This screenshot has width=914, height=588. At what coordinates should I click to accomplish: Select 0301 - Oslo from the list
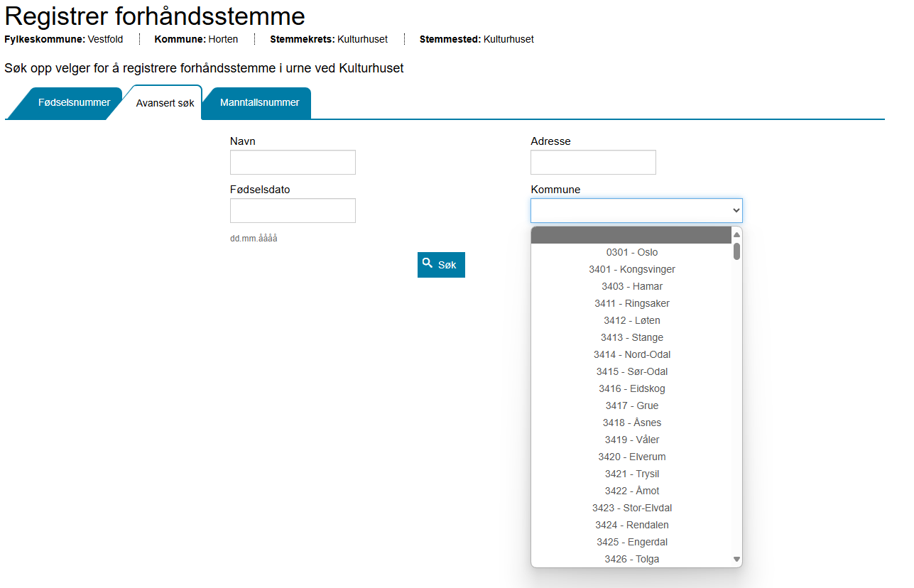(631, 252)
